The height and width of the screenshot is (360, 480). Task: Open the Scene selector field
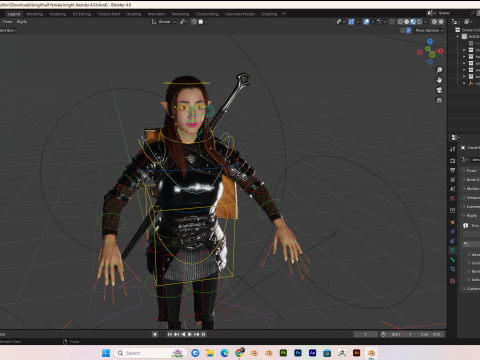point(453,13)
